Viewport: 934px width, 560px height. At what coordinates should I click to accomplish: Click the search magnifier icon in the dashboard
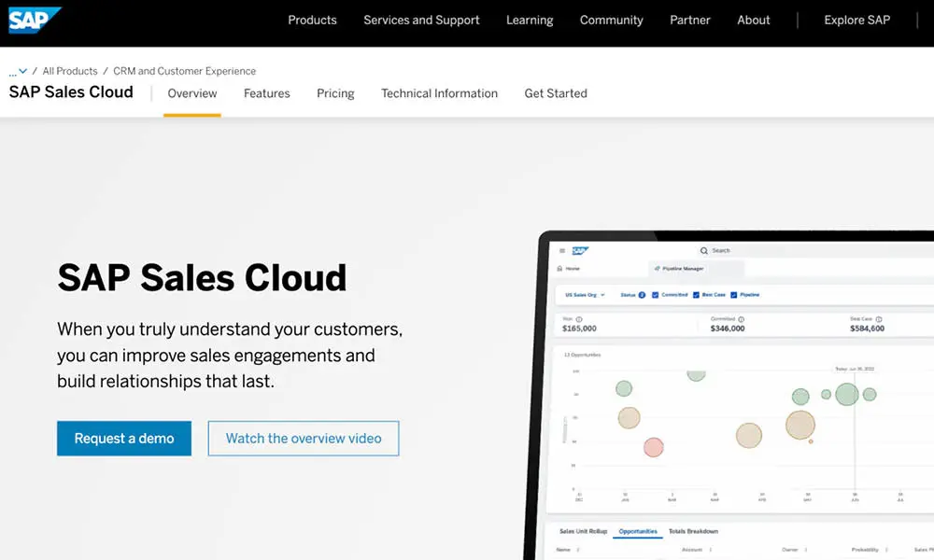click(703, 250)
